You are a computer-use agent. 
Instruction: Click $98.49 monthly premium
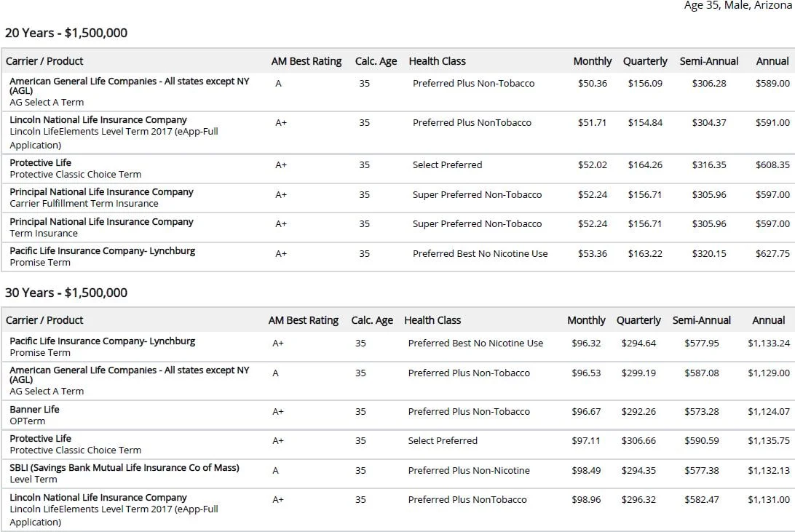[586, 470]
